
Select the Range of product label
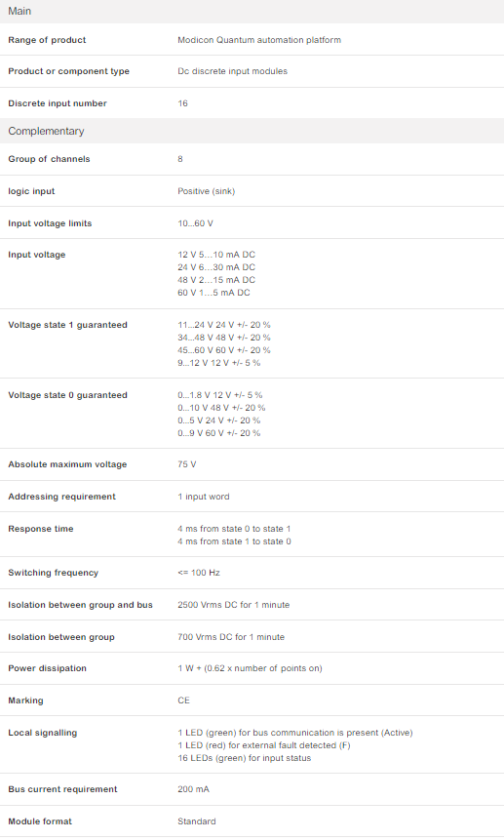[47, 40]
